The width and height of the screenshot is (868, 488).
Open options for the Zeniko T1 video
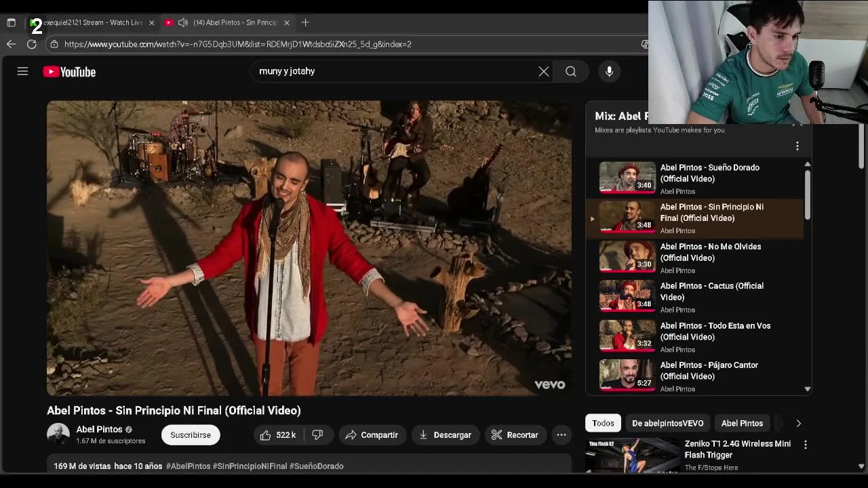pos(805,445)
